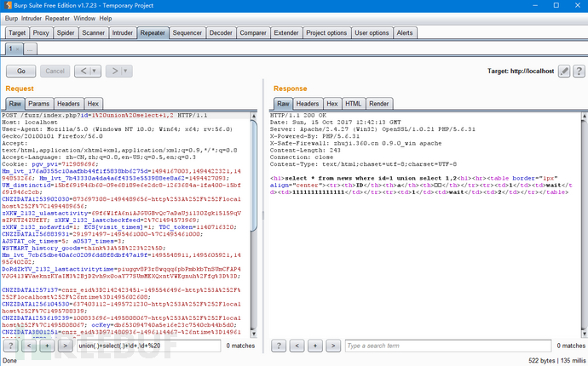Add a new Repeater tab via ellipsis tab
The image size is (588, 366).
click(x=30, y=49)
